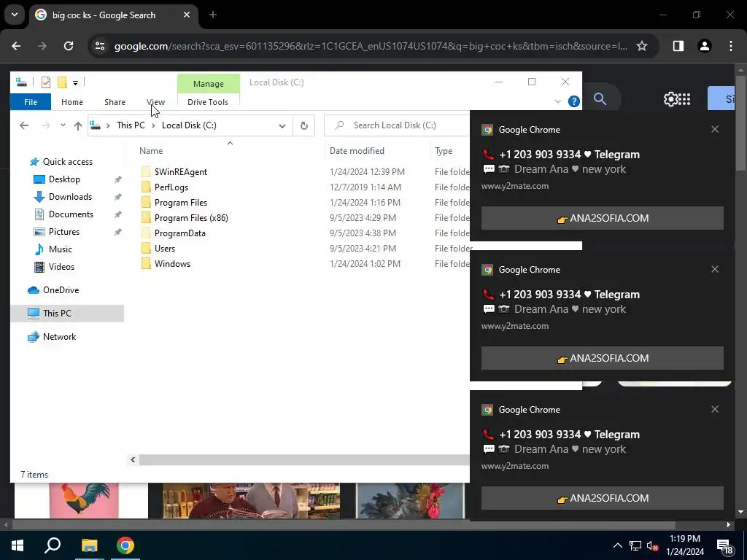Click the Chrome address bar URL

(371, 46)
